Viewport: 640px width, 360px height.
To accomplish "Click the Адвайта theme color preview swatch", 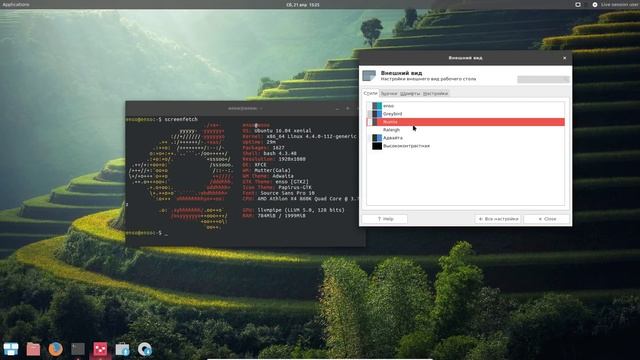I will [377, 138].
